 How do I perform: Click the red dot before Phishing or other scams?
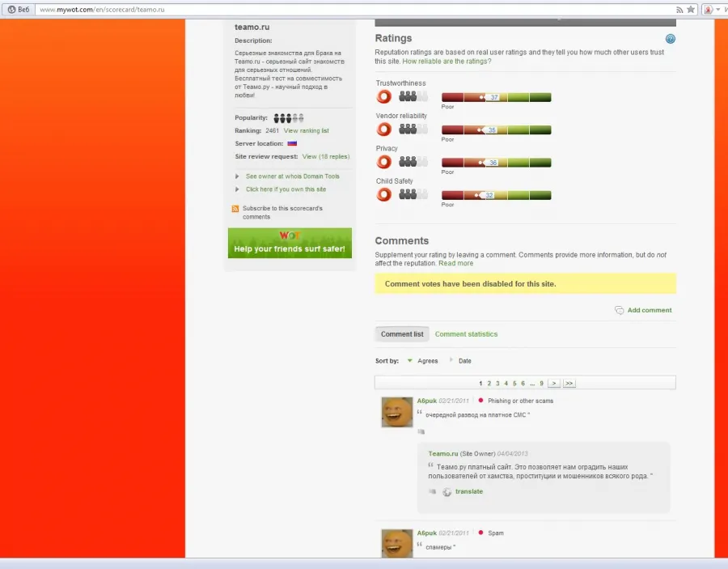pos(480,401)
